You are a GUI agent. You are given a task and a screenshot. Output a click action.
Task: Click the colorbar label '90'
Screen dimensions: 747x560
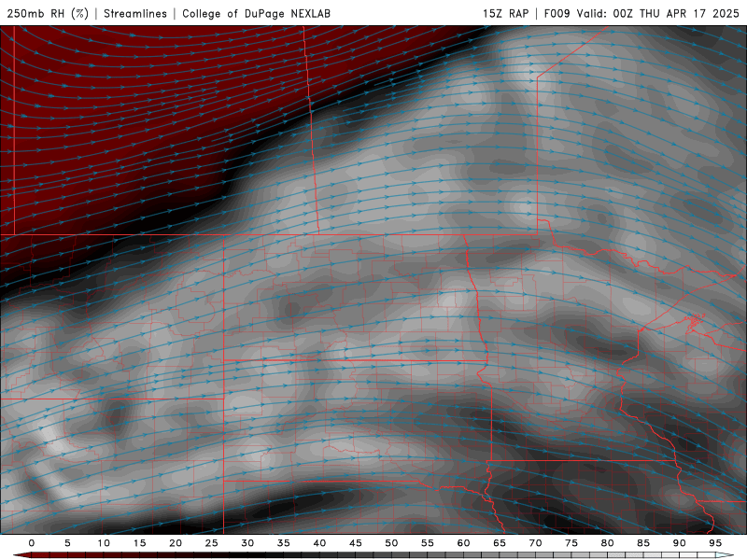click(680, 543)
